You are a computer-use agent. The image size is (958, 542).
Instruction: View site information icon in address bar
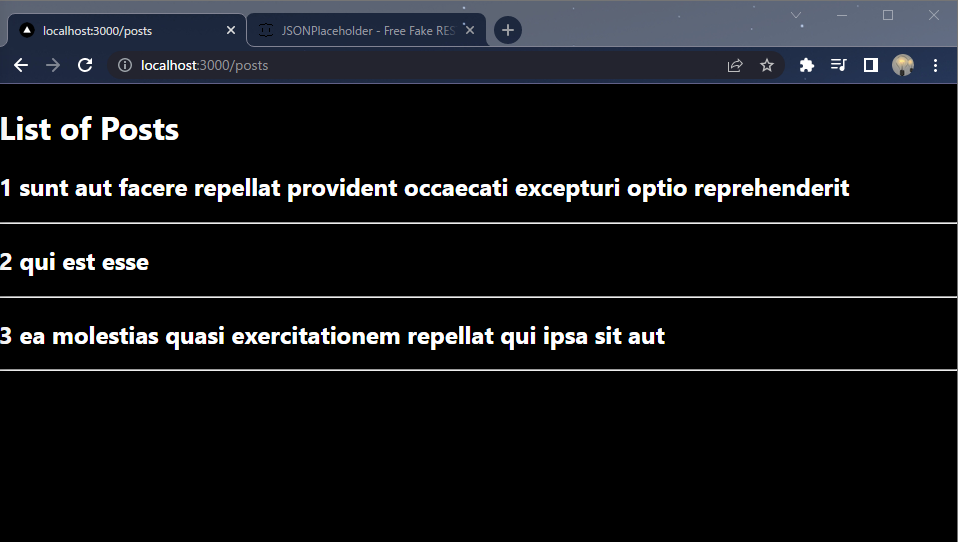tap(125, 65)
